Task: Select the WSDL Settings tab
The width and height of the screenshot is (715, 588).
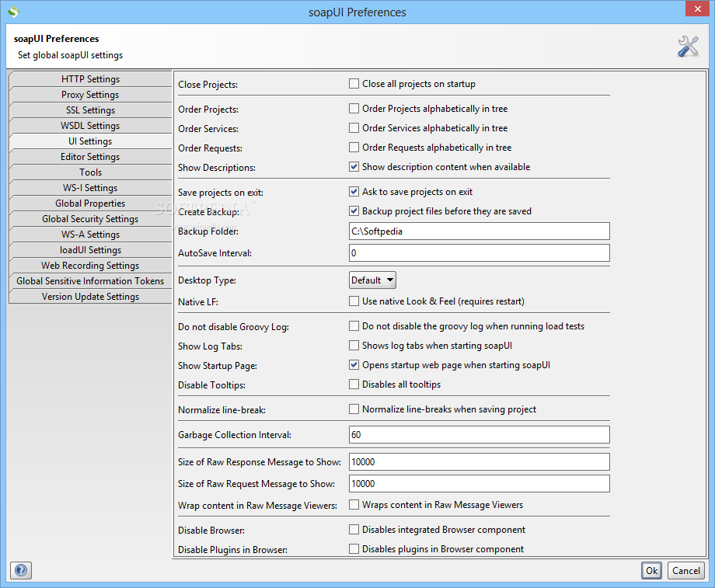Action: tap(90, 125)
